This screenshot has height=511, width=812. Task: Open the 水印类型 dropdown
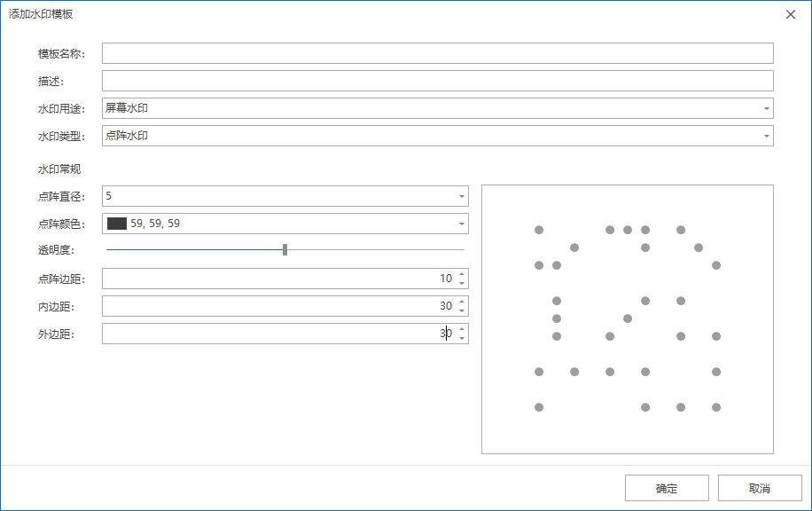pyautogui.click(x=766, y=136)
